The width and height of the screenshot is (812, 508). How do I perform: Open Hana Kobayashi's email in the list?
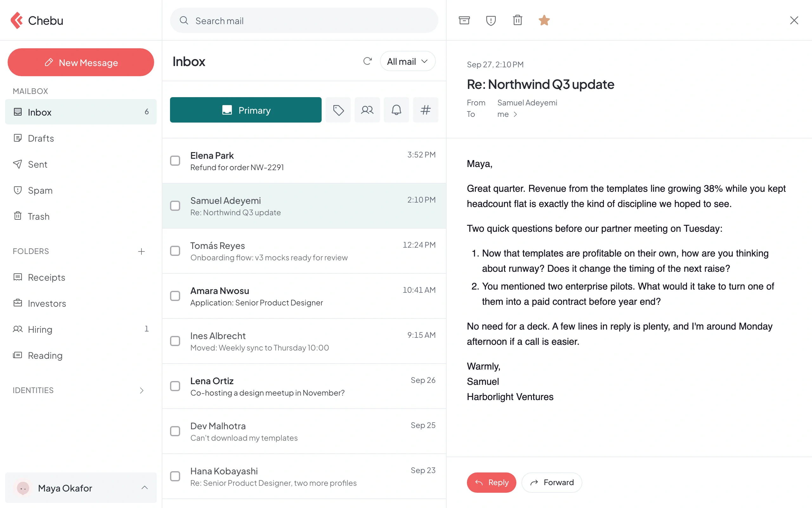(x=304, y=477)
